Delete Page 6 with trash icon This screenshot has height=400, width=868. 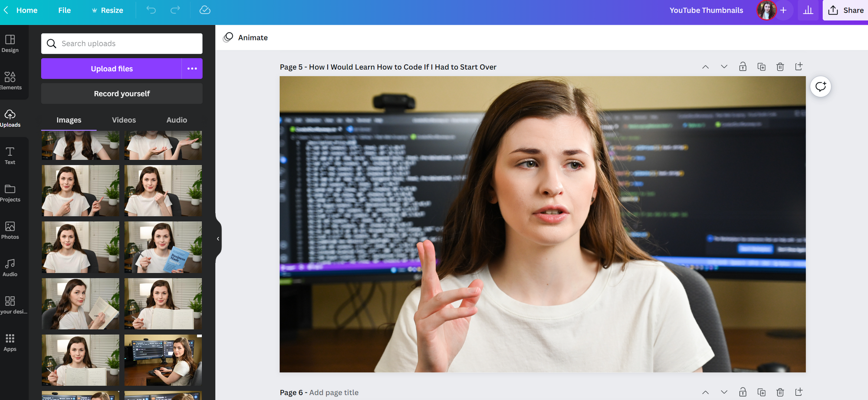point(780,392)
